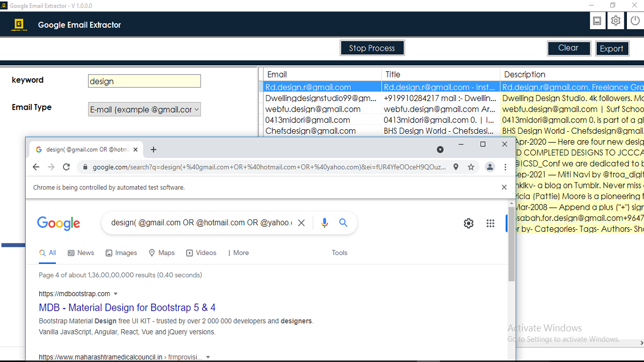Open Chrome's three-dot menu
644x362 pixels.
click(x=505, y=167)
